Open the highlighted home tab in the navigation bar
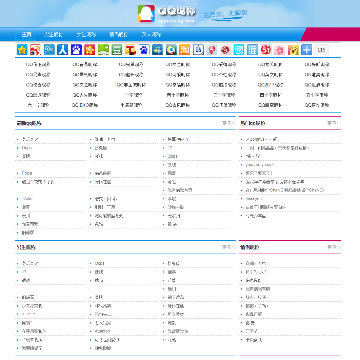Viewport: 360px width, 360px height. point(26,34)
